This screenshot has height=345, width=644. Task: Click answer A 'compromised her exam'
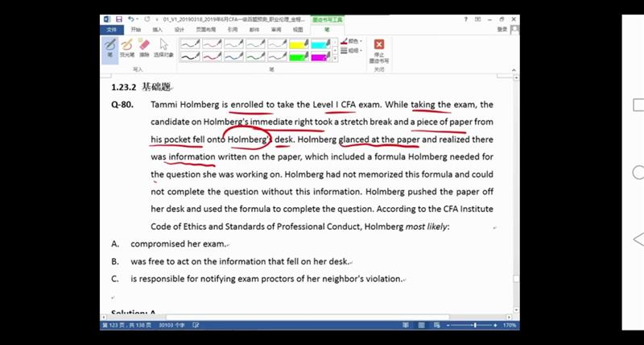click(x=178, y=244)
